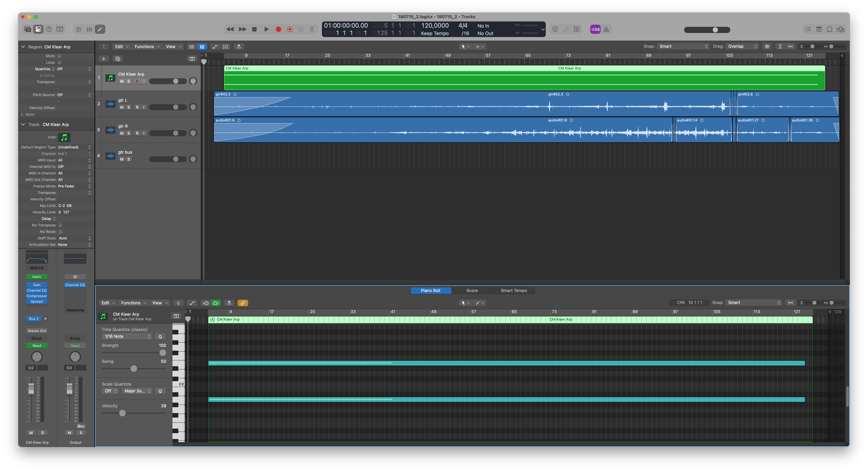Click the Stereo Out output slot
Image resolution: width=868 pixels, height=471 pixels.
point(37,331)
